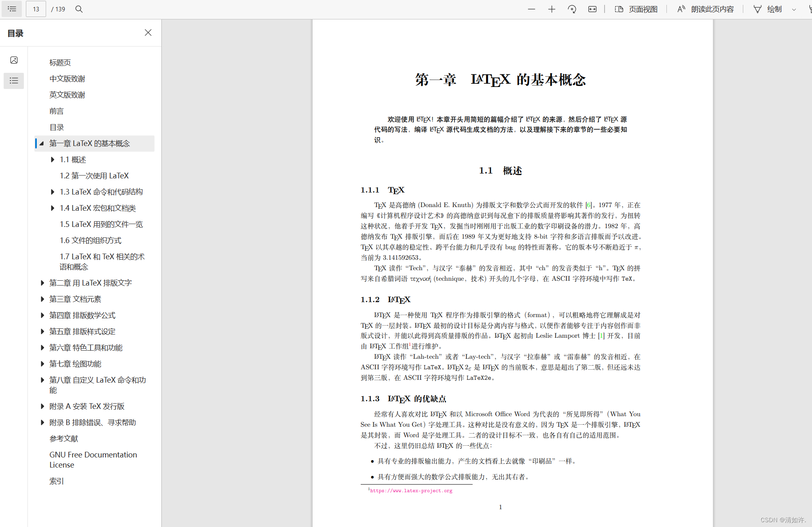Screen dimensions: 812x527
Task: Expand 第六章 特色工具和功能 triangle
Action: (42, 347)
